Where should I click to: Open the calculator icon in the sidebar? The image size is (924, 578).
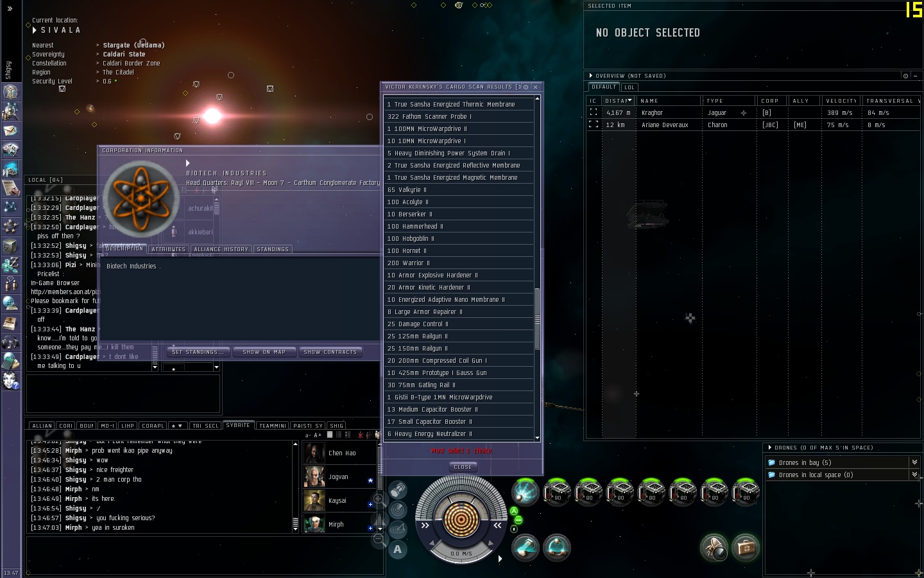point(10,361)
